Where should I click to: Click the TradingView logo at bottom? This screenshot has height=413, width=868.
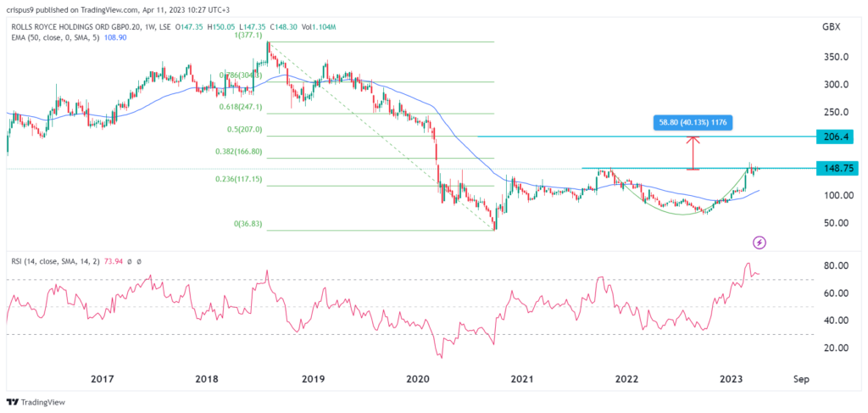pos(34,402)
